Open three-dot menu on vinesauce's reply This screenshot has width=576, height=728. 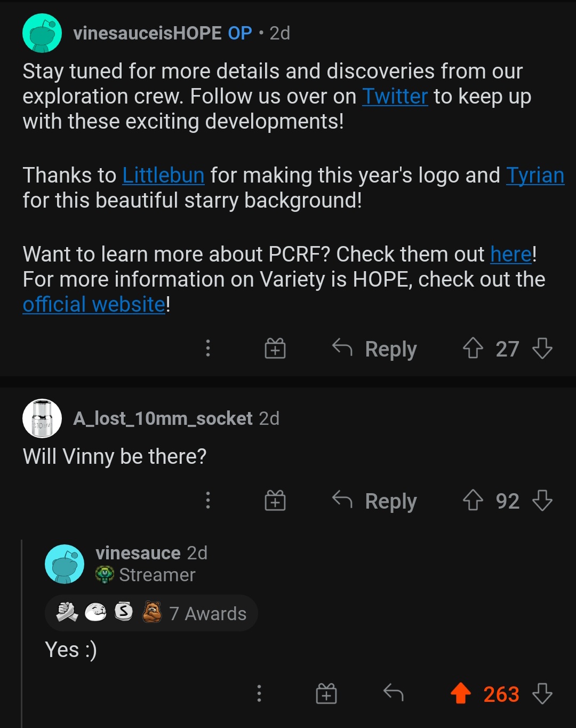point(259,693)
